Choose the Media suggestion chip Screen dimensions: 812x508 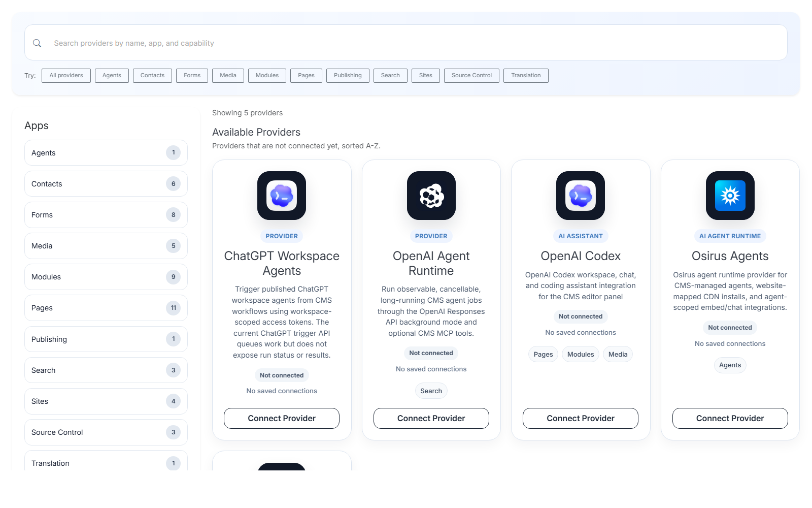click(x=228, y=76)
